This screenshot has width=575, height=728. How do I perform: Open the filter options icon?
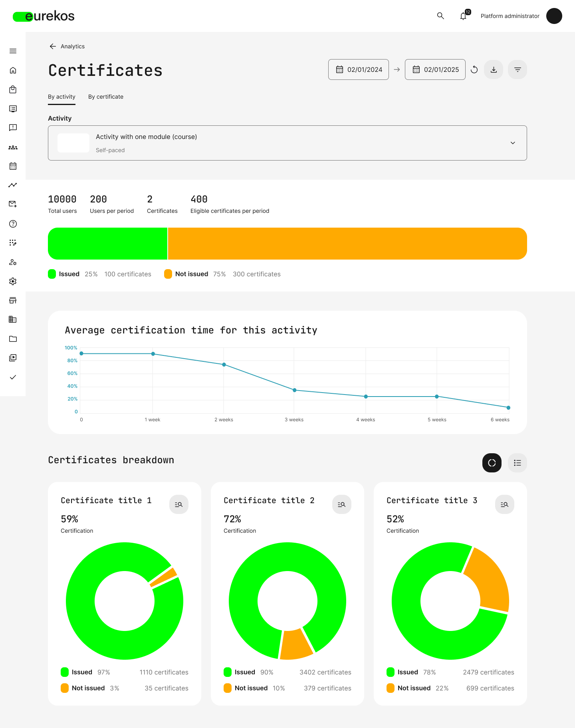click(517, 69)
